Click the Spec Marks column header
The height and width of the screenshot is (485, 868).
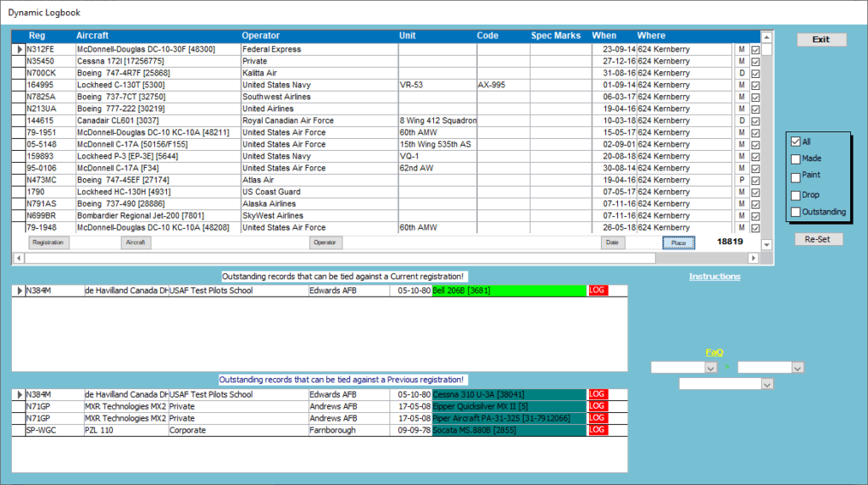point(556,36)
